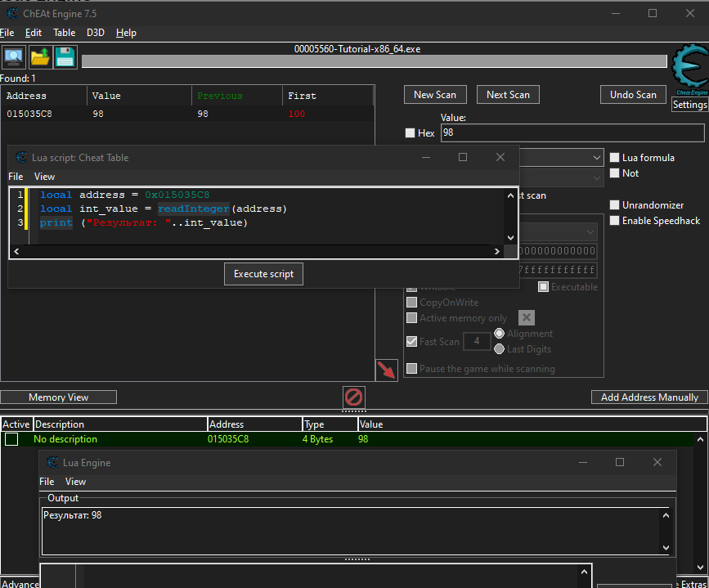Screen dimensions: 709x588
Task: Toggle the Not checkbox
Action: 614,173
